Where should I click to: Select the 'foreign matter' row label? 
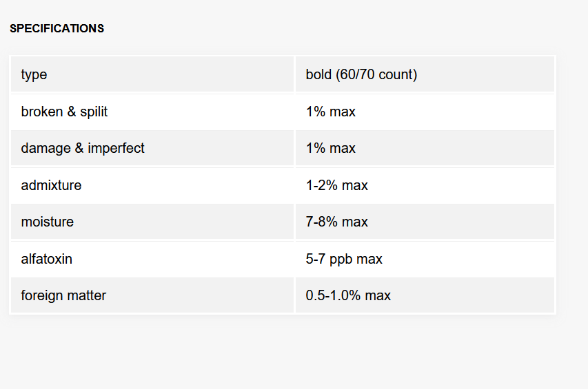click(152, 295)
